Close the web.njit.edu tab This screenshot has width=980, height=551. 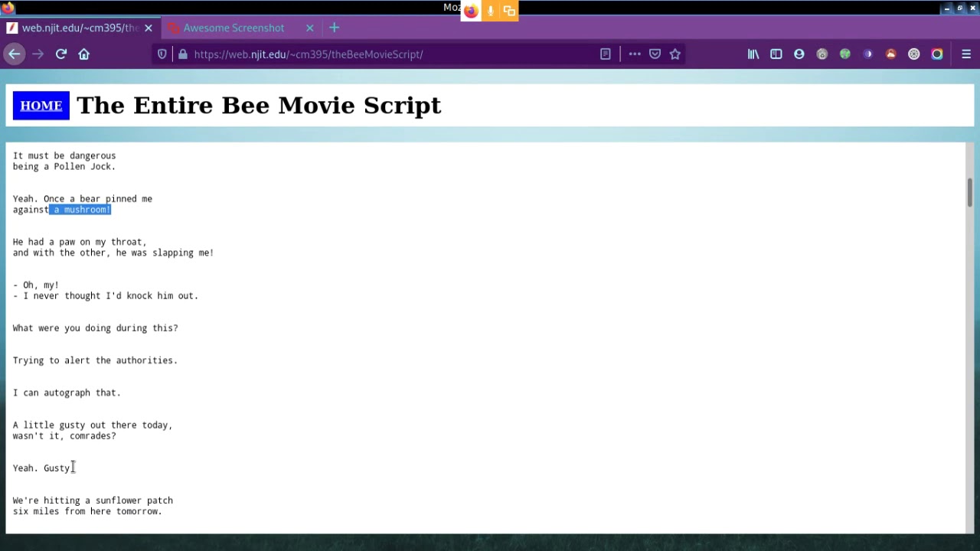[149, 28]
